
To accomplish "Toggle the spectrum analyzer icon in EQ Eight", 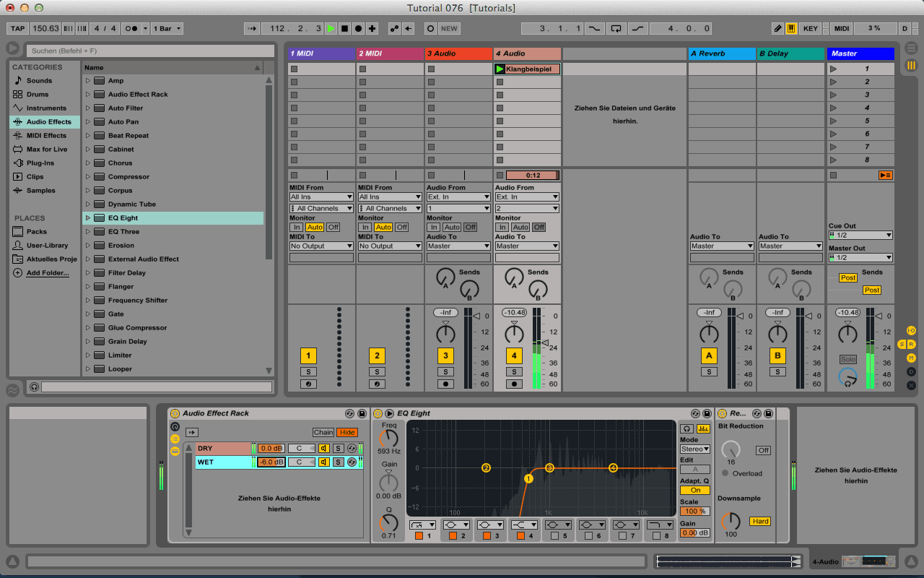I will click(705, 428).
